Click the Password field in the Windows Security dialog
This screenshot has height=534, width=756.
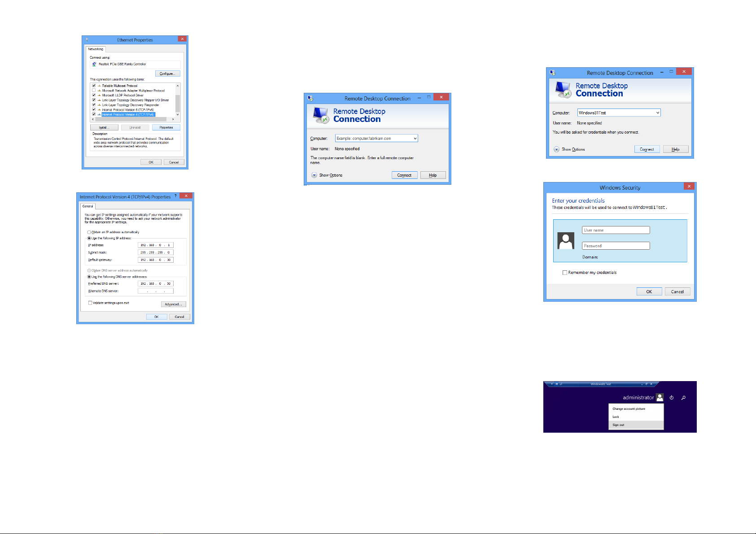(616, 246)
